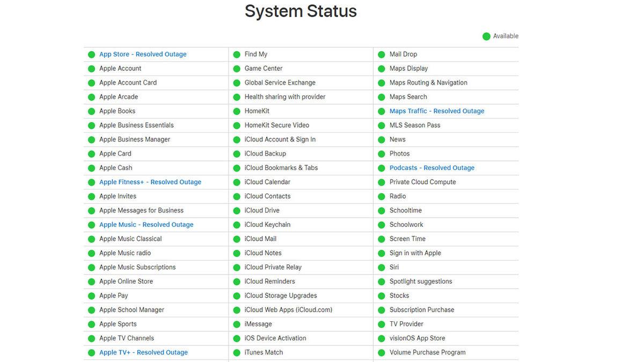Click the green indicator beside Siri
Image resolution: width=644 pixels, height=362 pixels.
(380, 267)
